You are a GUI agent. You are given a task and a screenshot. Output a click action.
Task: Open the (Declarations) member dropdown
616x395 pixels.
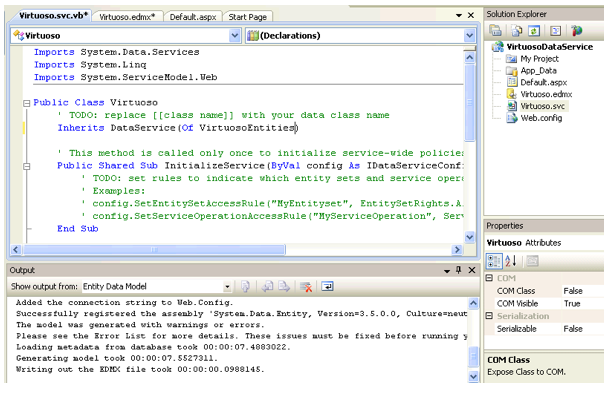click(360, 36)
